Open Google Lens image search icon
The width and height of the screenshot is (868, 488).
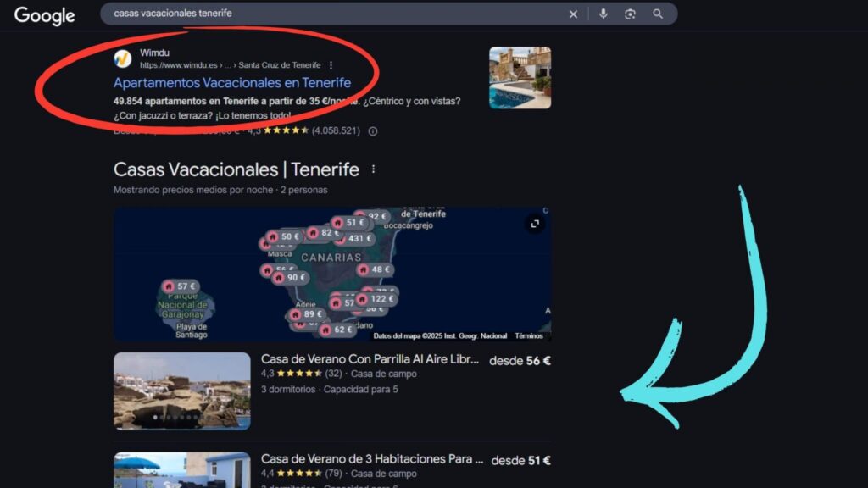tap(630, 14)
